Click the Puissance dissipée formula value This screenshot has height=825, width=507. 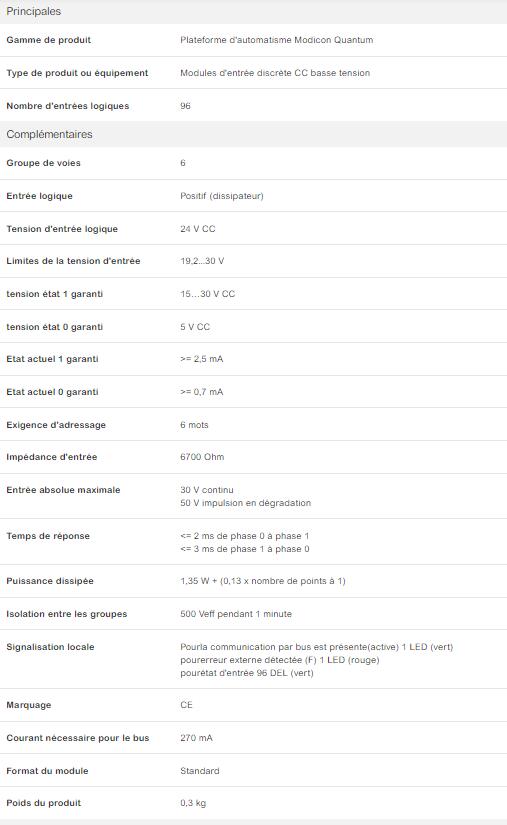point(263,581)
